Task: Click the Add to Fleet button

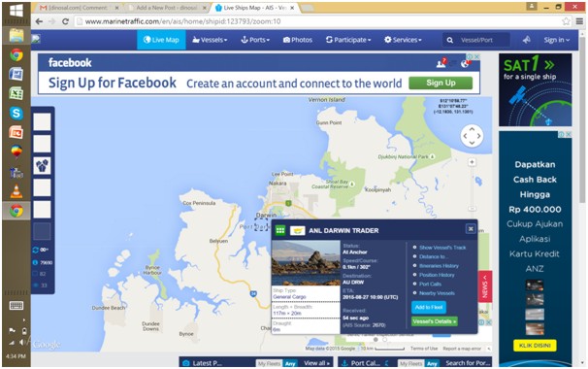Action: tap(429, 307)
